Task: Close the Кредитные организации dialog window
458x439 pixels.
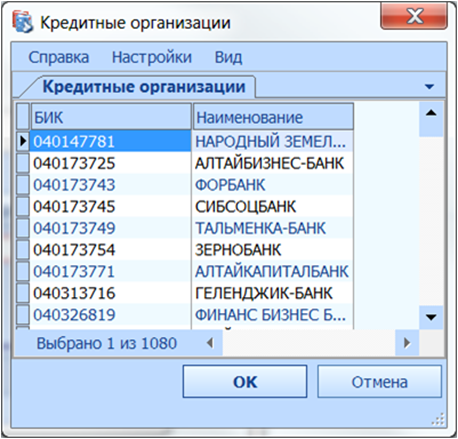Action: coord(414,16)
